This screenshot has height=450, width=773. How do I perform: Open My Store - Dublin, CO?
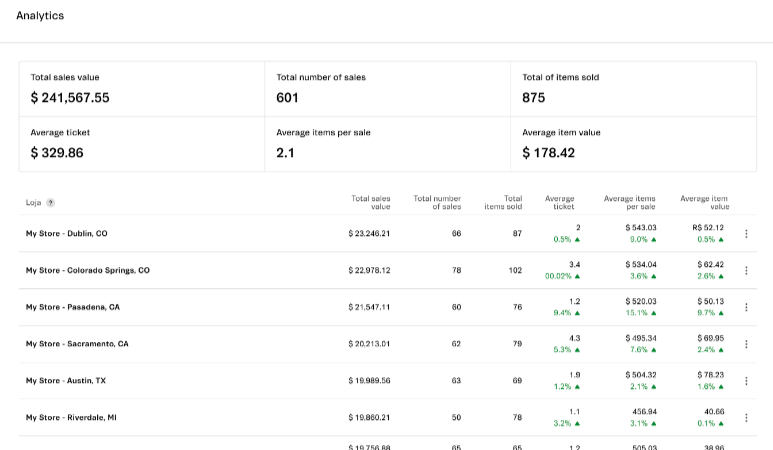(x=66, y=234)
